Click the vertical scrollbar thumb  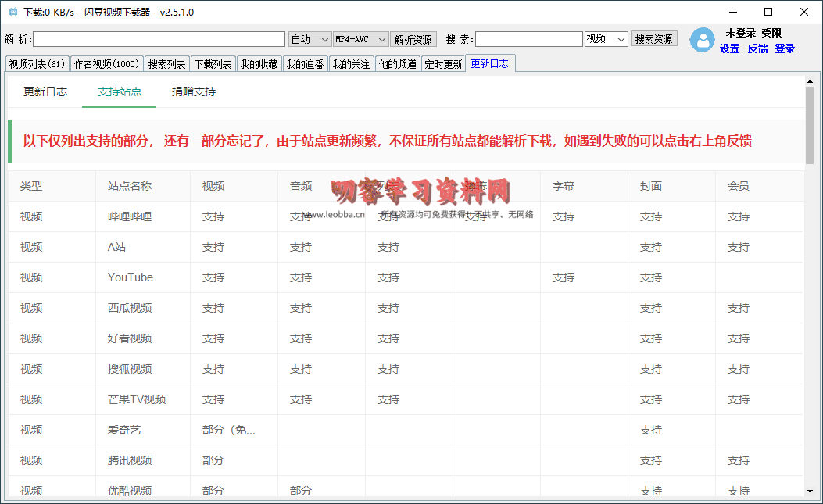tap(810, 126)
